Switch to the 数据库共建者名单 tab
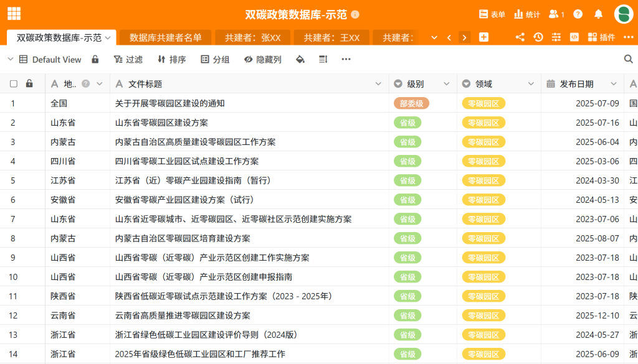 [164, 37]
